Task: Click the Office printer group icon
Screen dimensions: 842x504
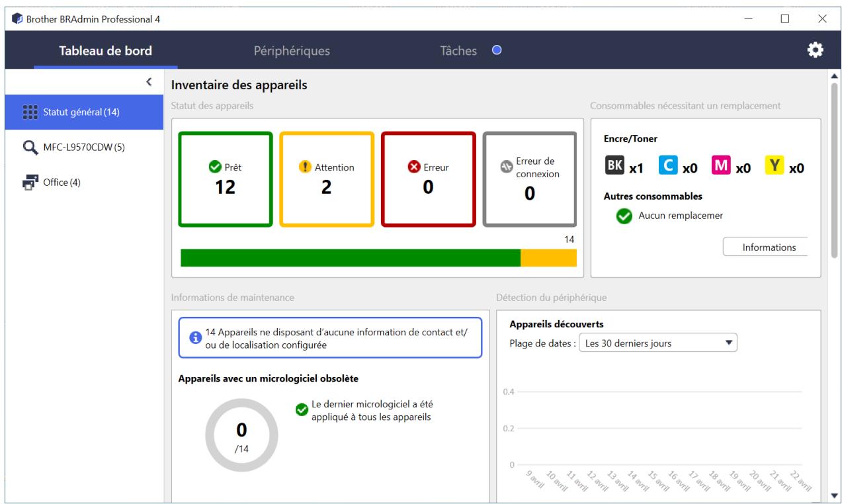Action: pos(30,183)
